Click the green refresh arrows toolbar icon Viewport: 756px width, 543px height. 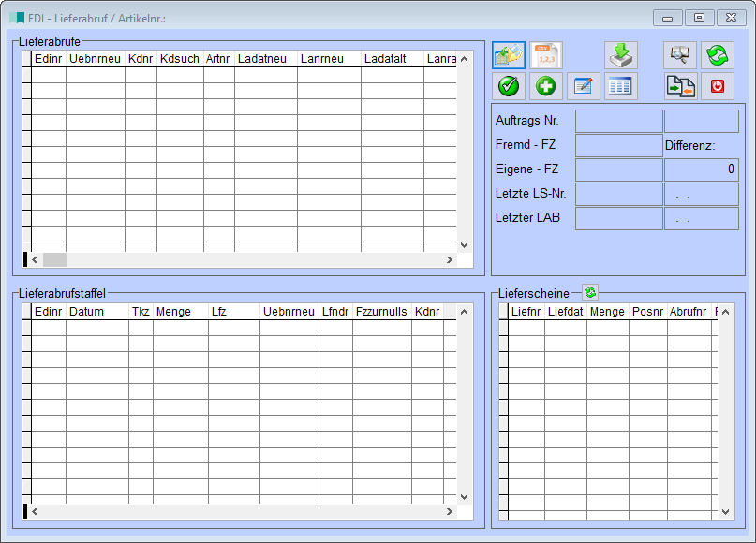(717, 55)
